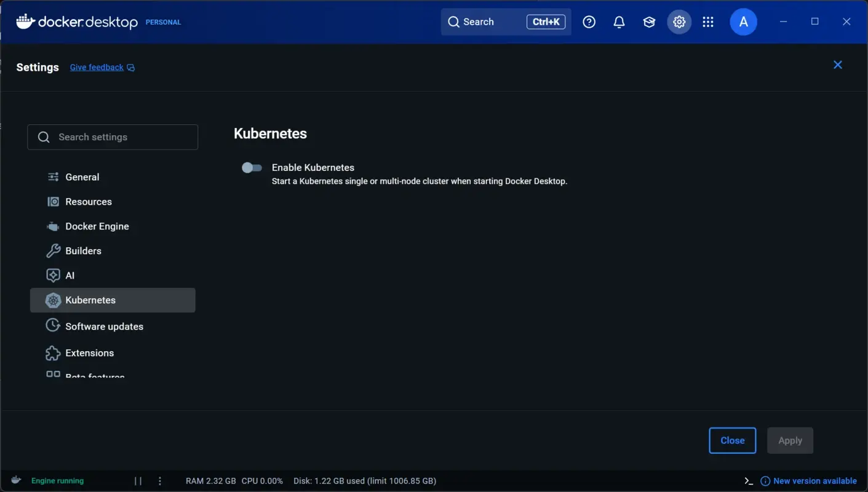Open the help question mark icon
Image resolution: width=868 pixels, height=492 pixels.
(589, 22)
